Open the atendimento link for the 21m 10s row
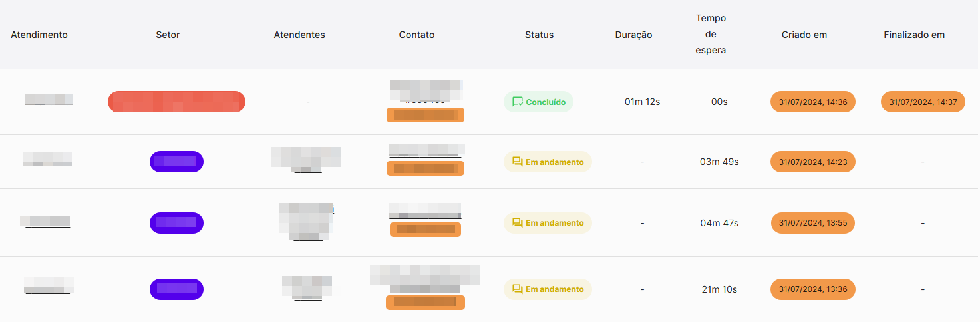Image resolution: width=980 pixels, height=322 pixels. tap(48, 287)
